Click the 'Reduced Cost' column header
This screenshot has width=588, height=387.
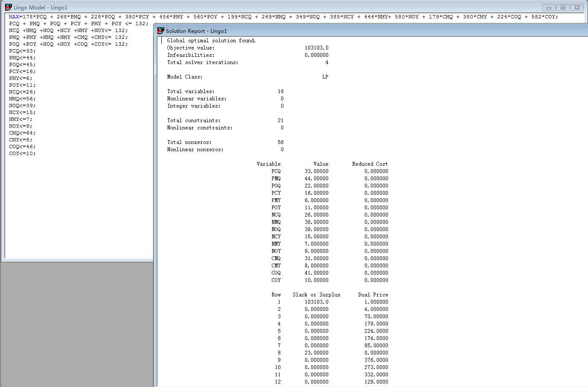[370, 164]
